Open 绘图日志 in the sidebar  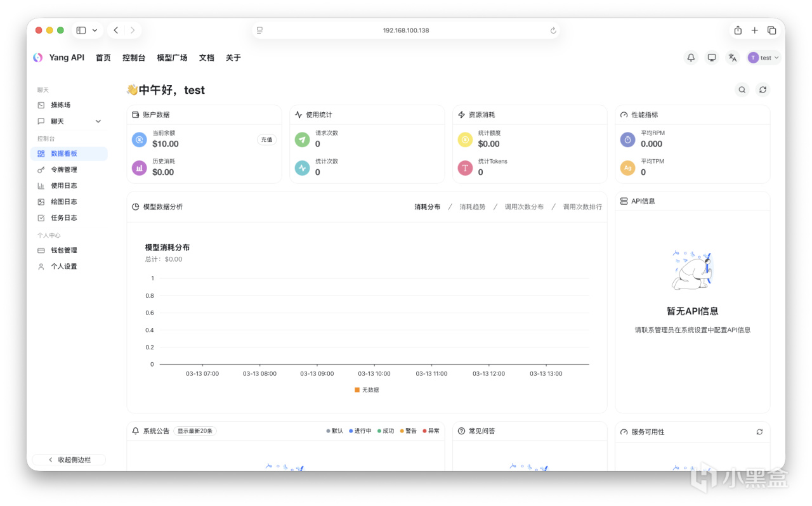69,202
